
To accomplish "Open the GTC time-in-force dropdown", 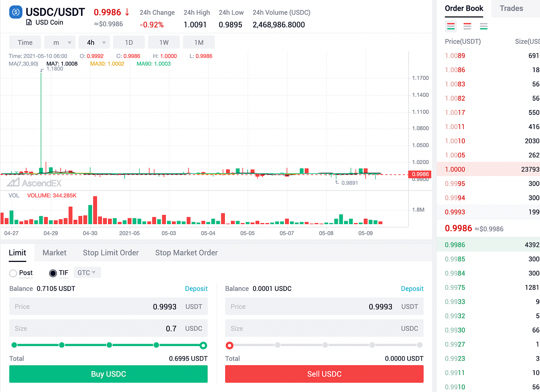I will (x=87, y=272).
